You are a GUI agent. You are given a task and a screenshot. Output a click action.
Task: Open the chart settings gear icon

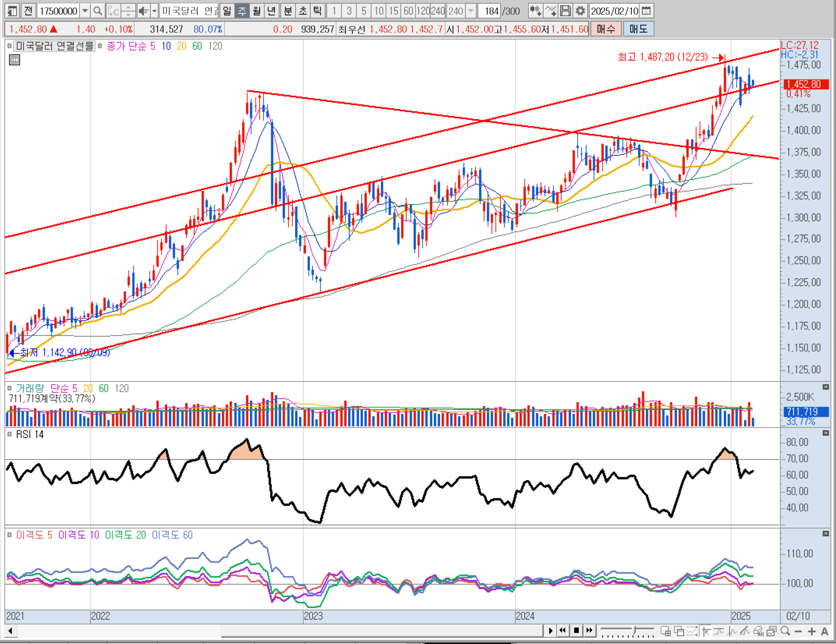tap(580, 11)
